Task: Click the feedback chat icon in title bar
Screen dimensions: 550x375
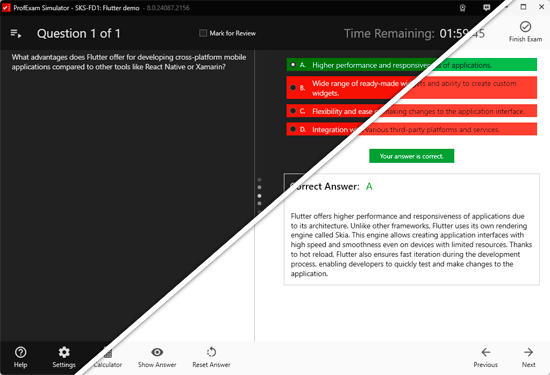Action: click(x=487, y=8)
